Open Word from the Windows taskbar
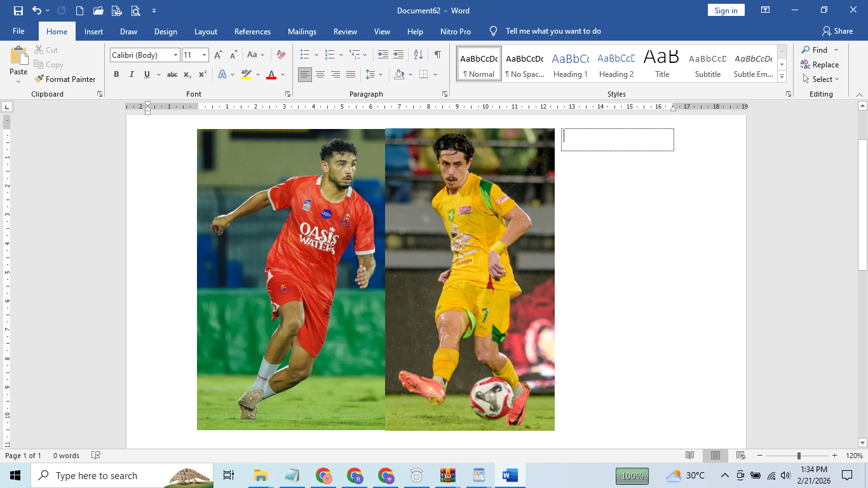 pyautogui.click(x=510, y=475)
